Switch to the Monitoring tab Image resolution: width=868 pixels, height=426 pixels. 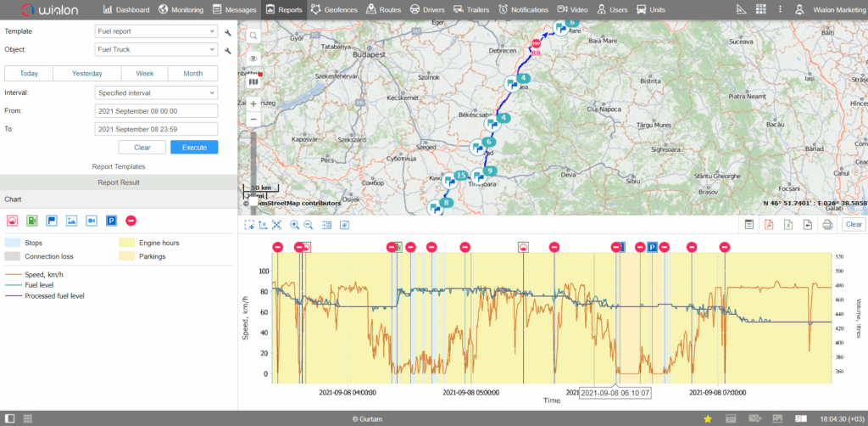tap(181, 9)
